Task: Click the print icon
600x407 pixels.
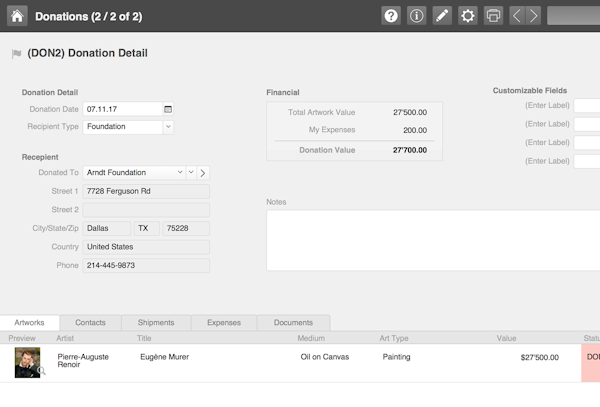Action: pyautogui.click(x=493, y=16)
